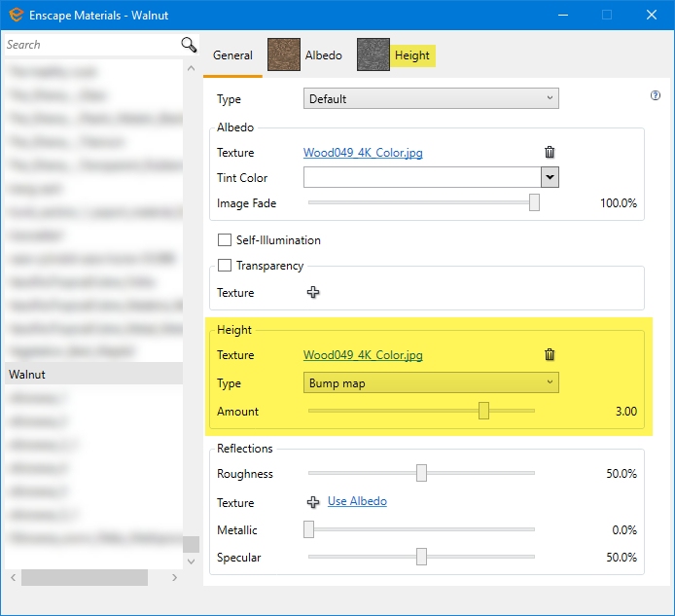Viewport: 675px width, 616px height.
Task: Click the Enscape logo in title bar
Action: click(16, 15)
